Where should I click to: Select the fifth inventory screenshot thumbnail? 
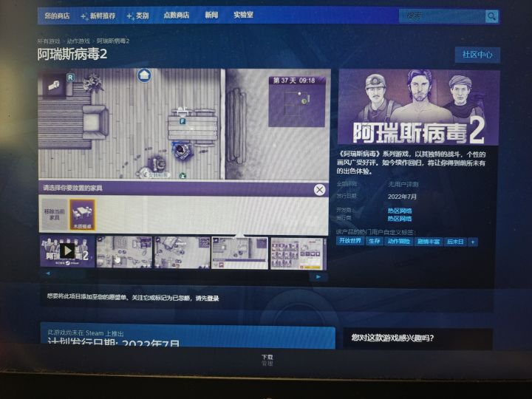[x=299, y=253]
